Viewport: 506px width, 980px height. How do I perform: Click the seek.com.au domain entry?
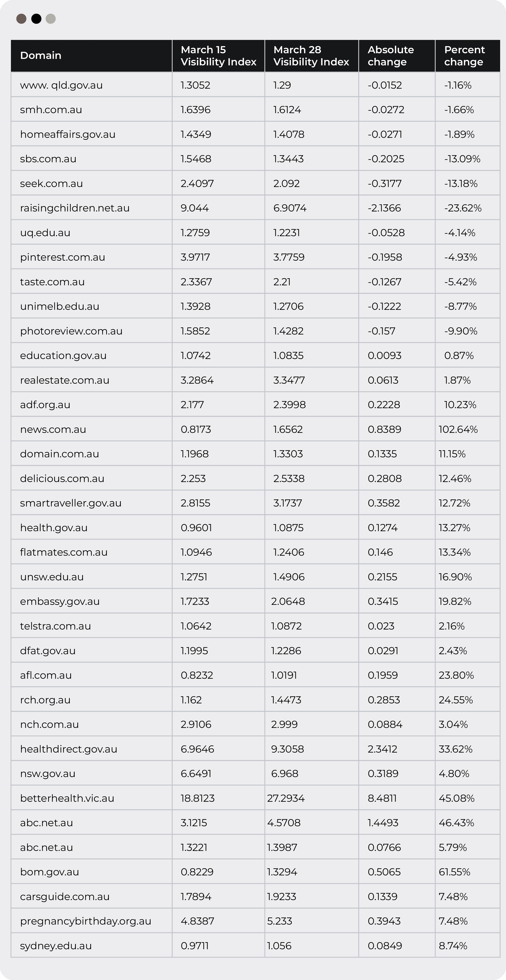[51, 183]
